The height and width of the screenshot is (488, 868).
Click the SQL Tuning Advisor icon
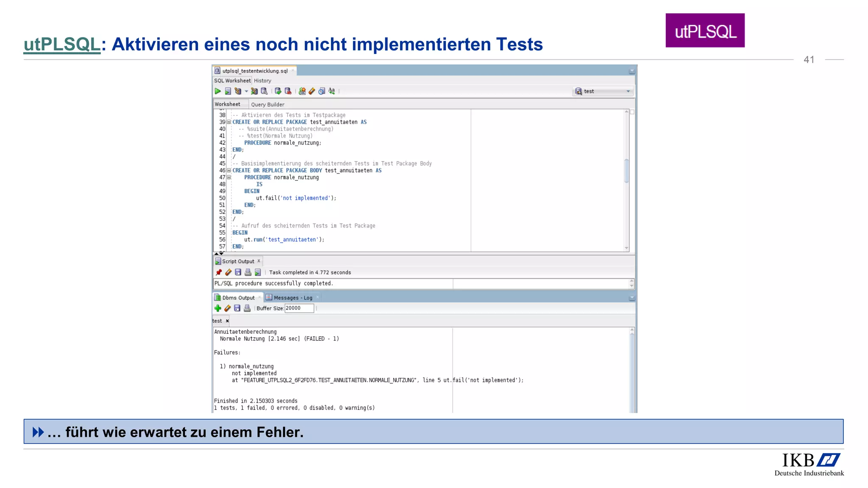point(264,91)
